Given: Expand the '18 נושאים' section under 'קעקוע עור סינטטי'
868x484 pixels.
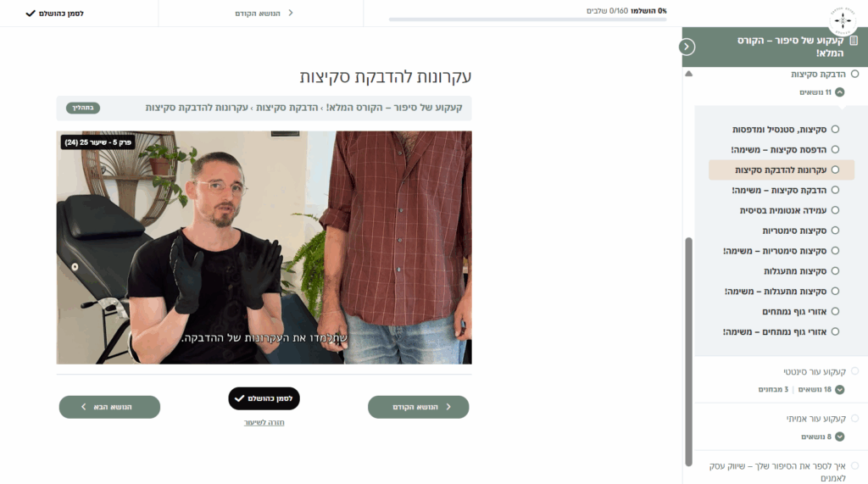Looking at the screenshot, I should click(840, 390).
